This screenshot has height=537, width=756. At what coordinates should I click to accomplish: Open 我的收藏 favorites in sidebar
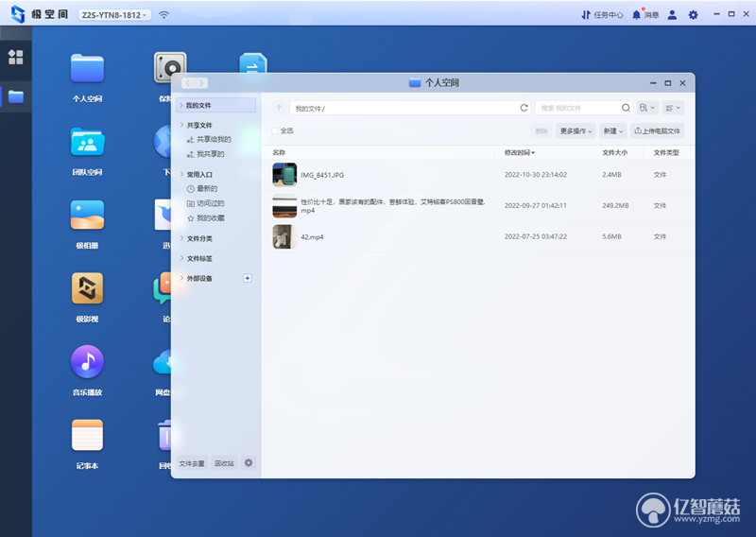pyautogui.click(x=206, y=218)
